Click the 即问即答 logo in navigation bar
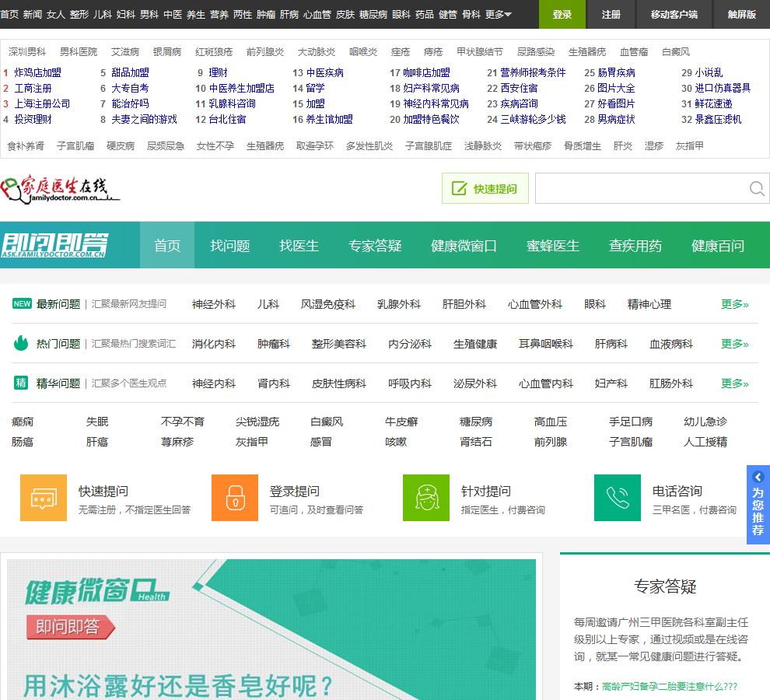The width and height of the screenshot is (770, 700). 54,245
